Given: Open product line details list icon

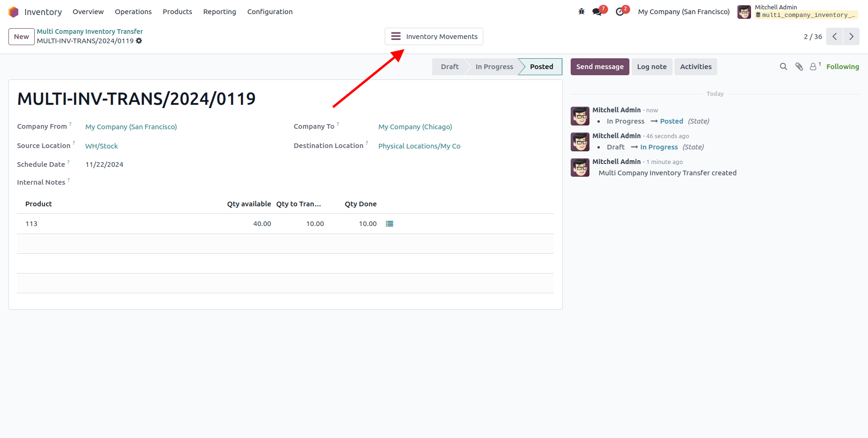Looking at the screenshot, I should point(389,224).
